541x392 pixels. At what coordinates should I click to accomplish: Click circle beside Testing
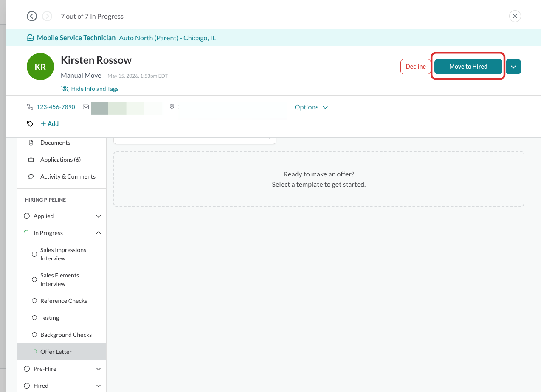click(34, 318)
